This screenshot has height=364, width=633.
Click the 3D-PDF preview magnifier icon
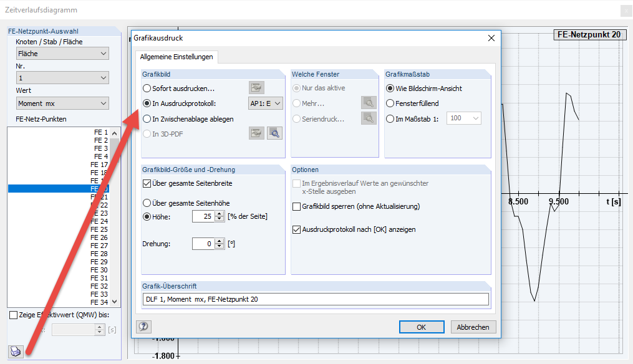click(x=274, y=133)
